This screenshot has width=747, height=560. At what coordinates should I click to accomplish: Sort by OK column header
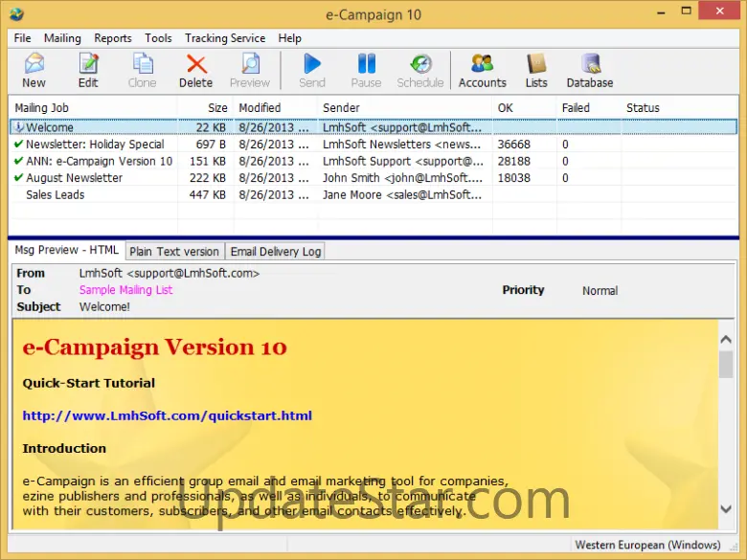(525, 108)
